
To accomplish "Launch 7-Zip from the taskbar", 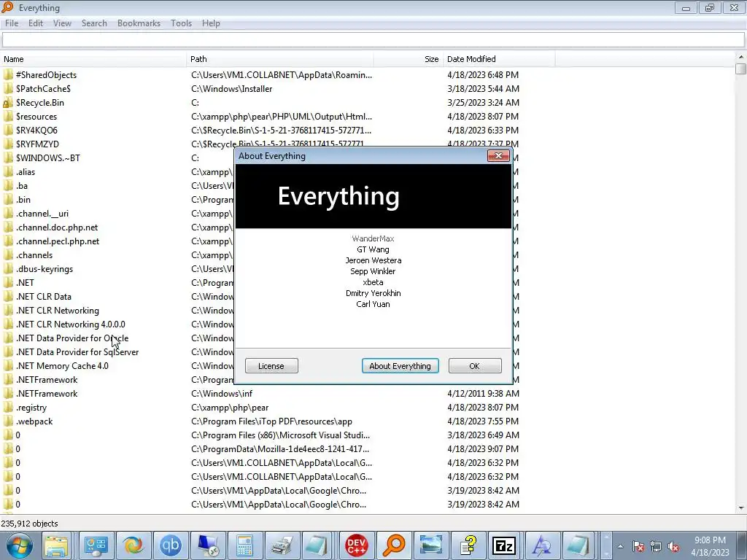I will coord(505,545).
